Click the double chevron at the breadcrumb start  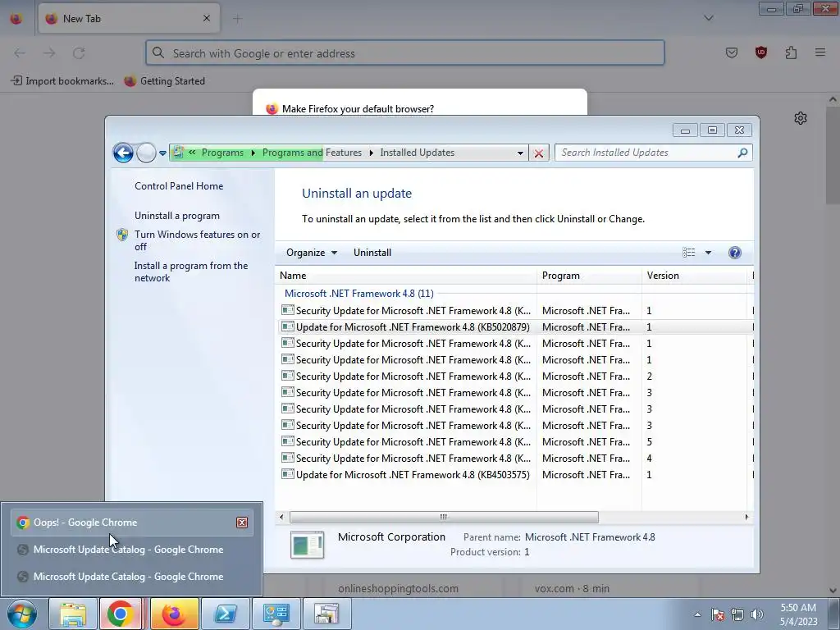(x=192, y=153)
